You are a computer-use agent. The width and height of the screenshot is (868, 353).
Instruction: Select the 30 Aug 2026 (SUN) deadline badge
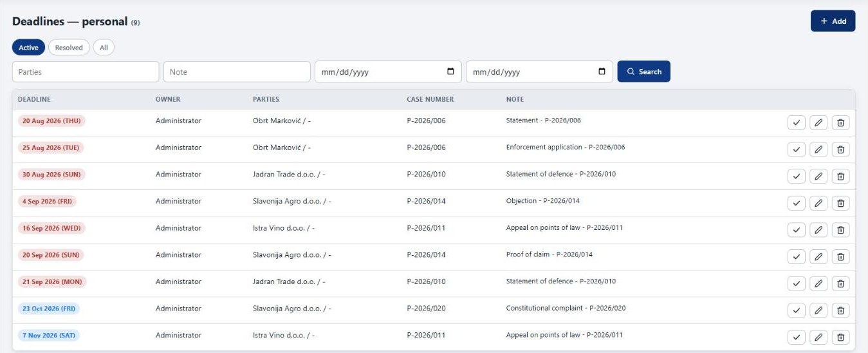(x=51, y=175)
